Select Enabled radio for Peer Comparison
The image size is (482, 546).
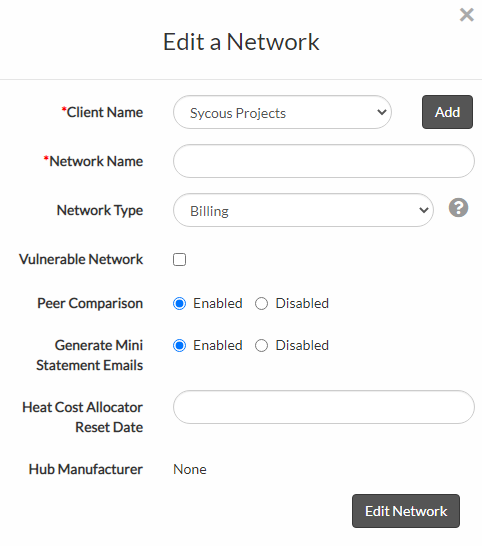pyautogui.click(x=179, y=304)
